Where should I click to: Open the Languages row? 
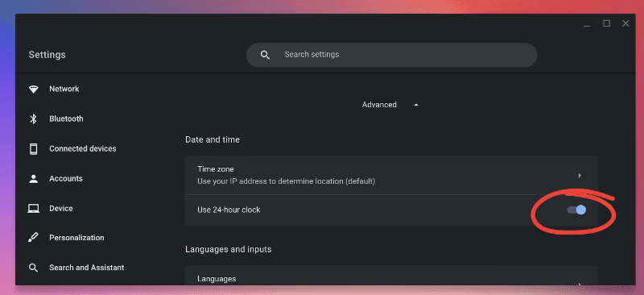point(391,276)
